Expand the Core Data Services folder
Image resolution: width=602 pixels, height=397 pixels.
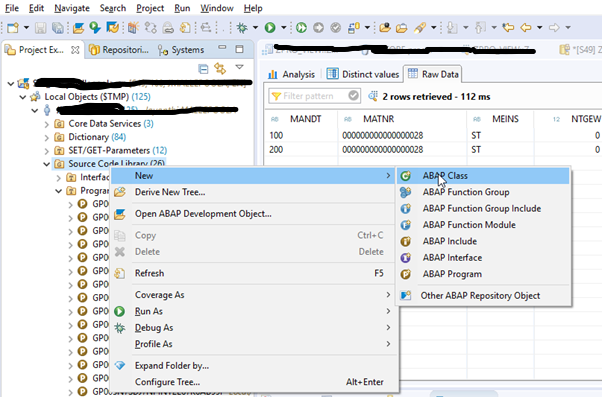point(46,124)
